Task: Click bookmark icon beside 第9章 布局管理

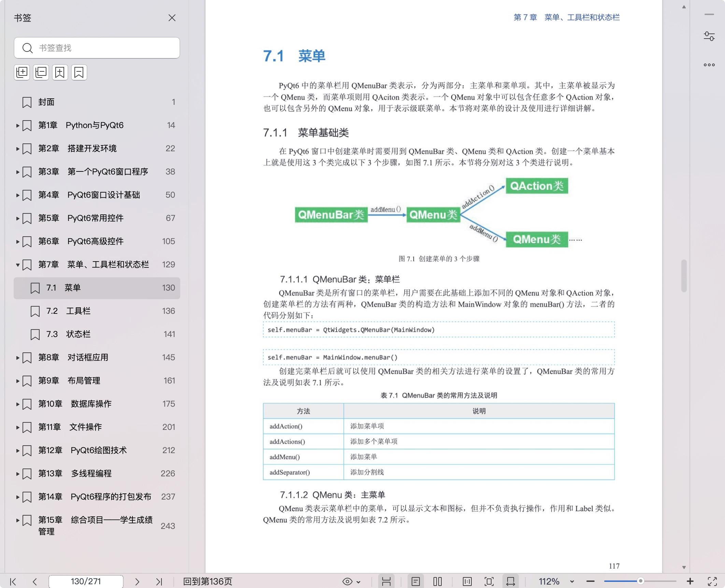Action: (27, 381)
